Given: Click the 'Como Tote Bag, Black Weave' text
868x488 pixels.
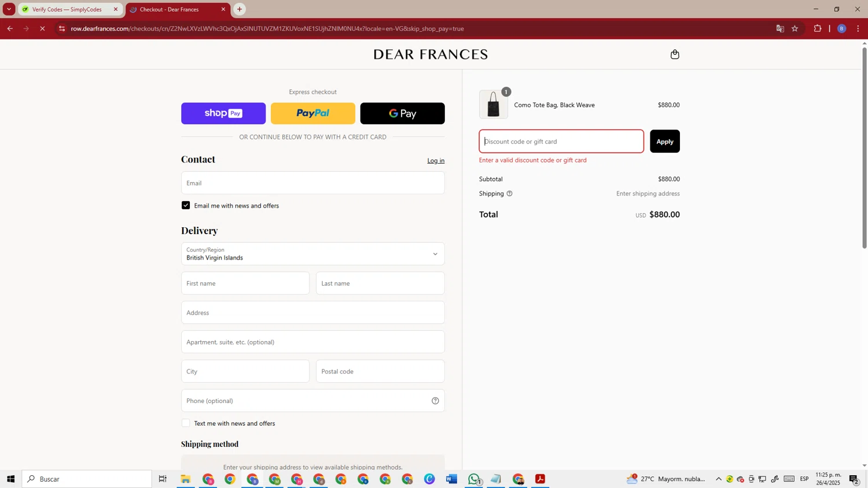Looking at the screenshot, I should (554, 105).
